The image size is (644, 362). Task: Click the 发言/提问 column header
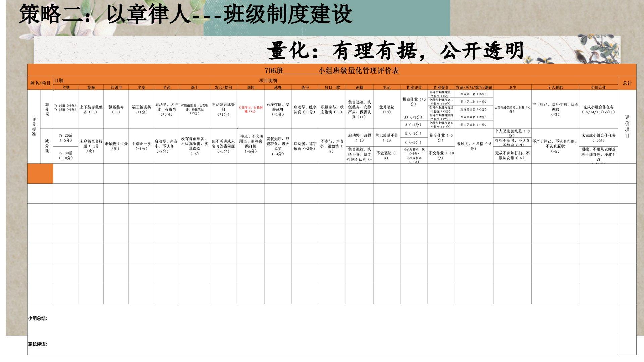point(223,87)
